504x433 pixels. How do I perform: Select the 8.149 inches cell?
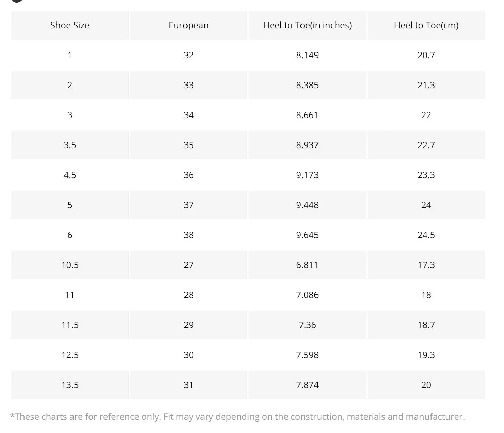pos(307,55)
